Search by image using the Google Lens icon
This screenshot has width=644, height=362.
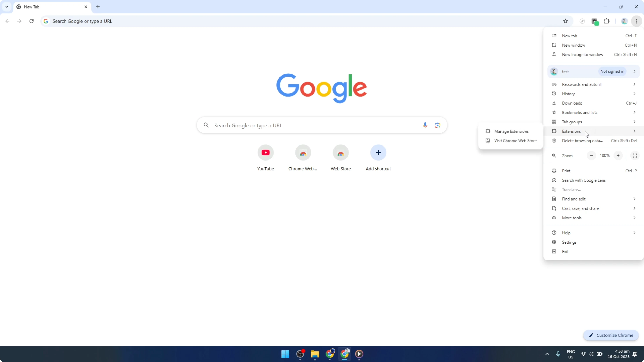pos(437,125)
